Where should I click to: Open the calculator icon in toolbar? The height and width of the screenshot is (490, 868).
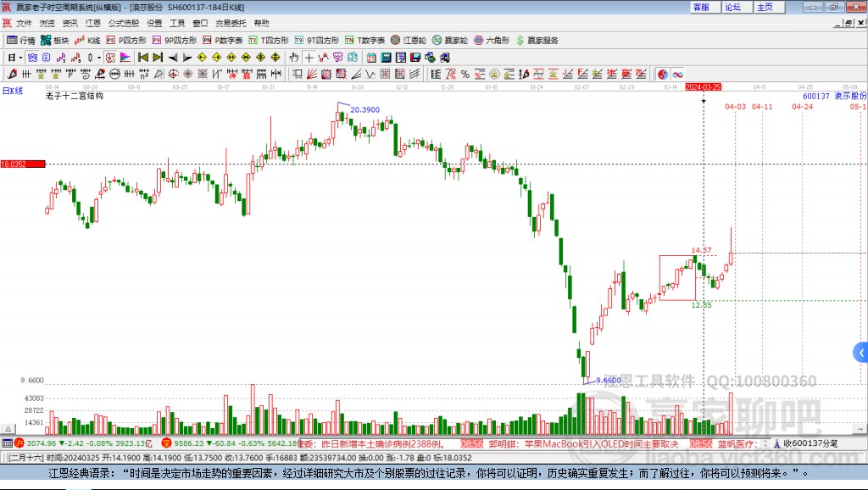coord(386,58)
